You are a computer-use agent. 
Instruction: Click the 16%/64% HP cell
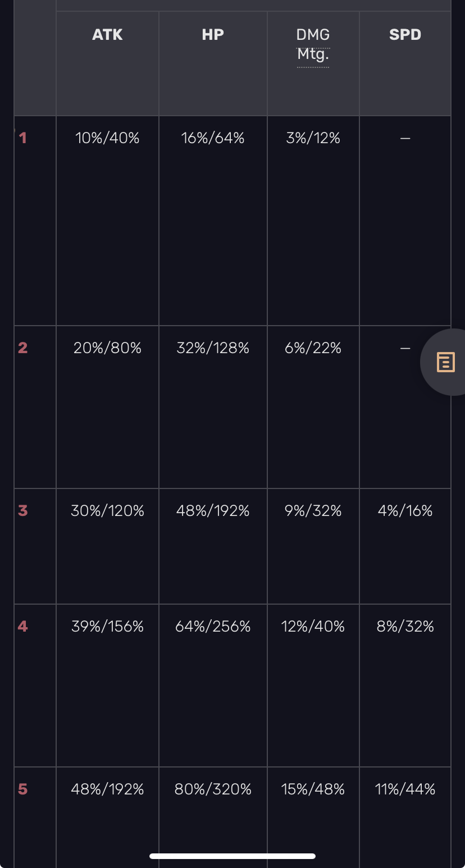pos(213,138)
